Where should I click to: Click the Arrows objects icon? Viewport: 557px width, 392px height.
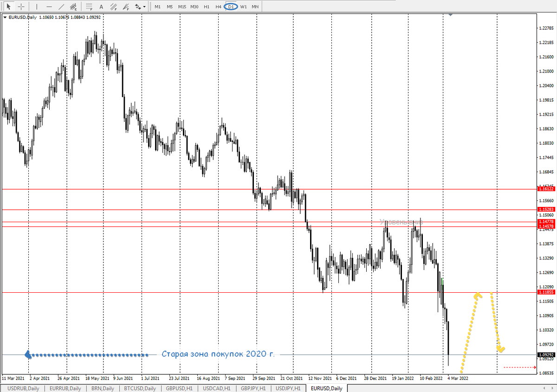[138, 6]
